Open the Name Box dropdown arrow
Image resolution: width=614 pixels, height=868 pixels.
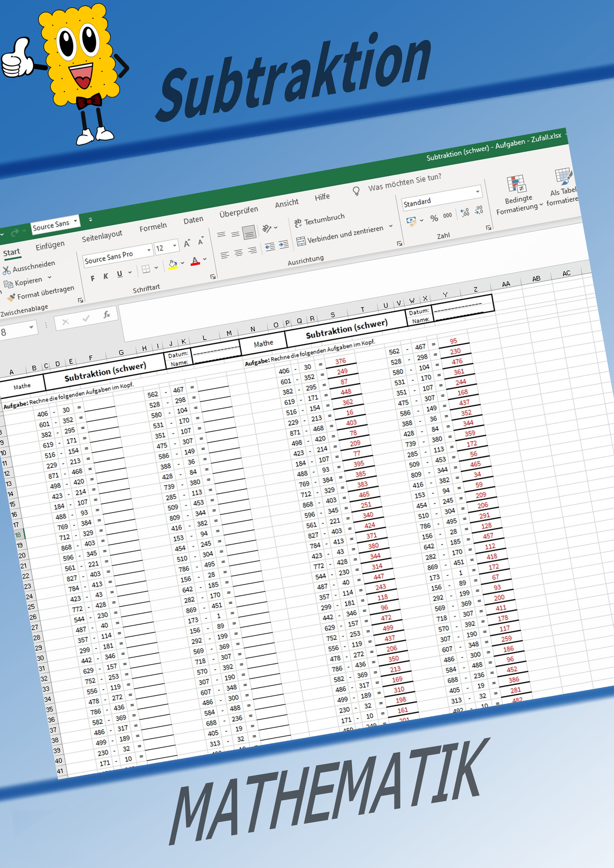tap(31, 327)
